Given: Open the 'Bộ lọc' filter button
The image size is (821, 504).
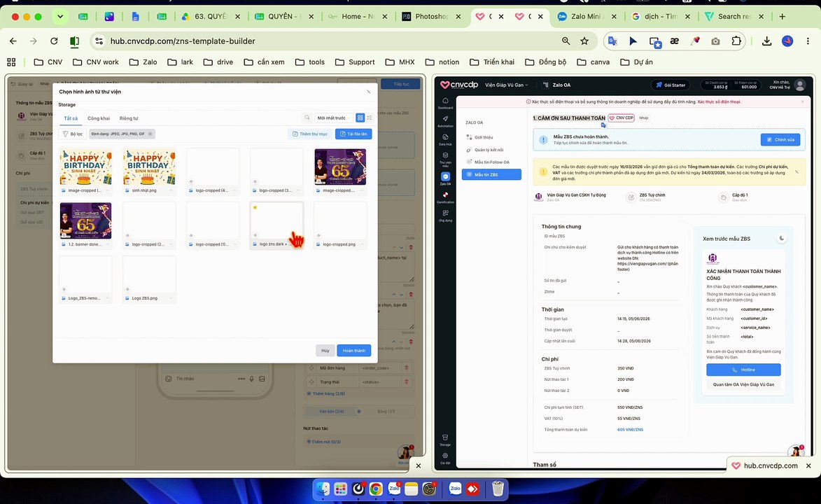Looking at the screenshot, I should [x=73, y=134].
